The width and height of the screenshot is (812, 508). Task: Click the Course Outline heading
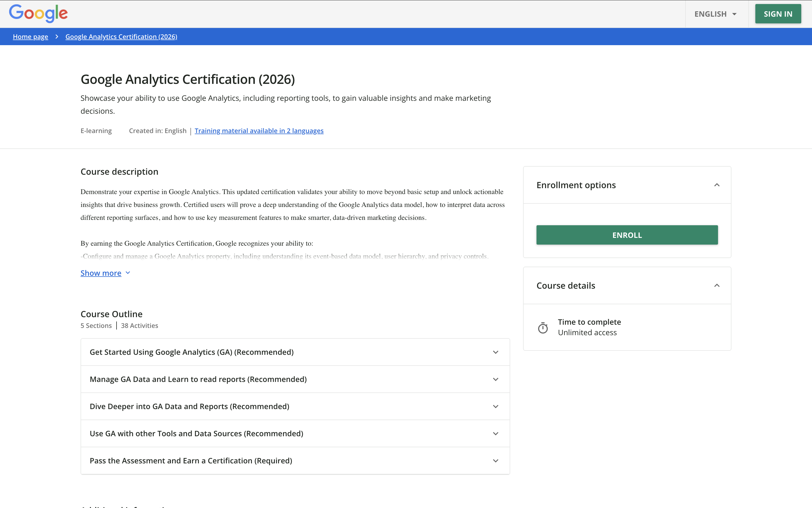click(x=111, y=314)
